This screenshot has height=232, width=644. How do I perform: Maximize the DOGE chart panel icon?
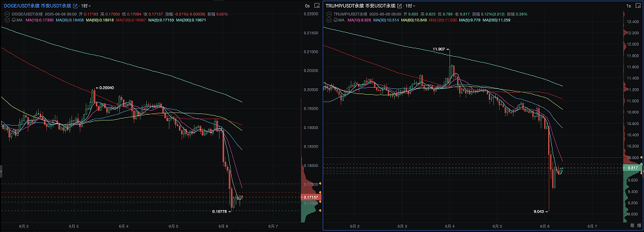[317, 6]
